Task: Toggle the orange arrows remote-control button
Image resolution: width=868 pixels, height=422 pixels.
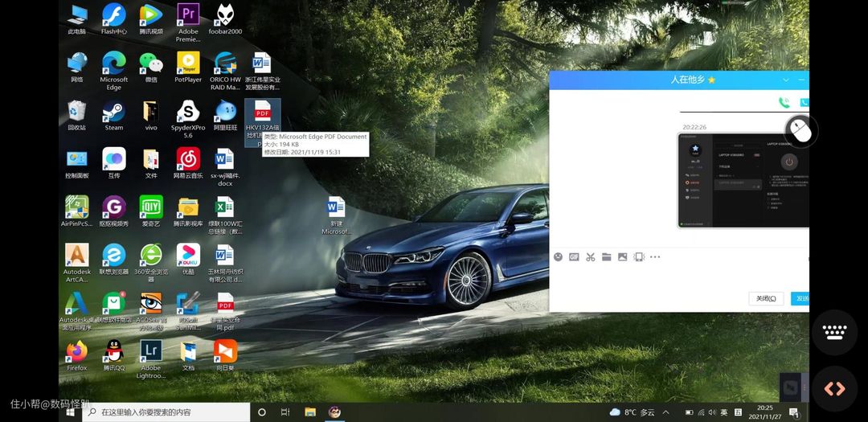Action: click(x=834, y=389)
